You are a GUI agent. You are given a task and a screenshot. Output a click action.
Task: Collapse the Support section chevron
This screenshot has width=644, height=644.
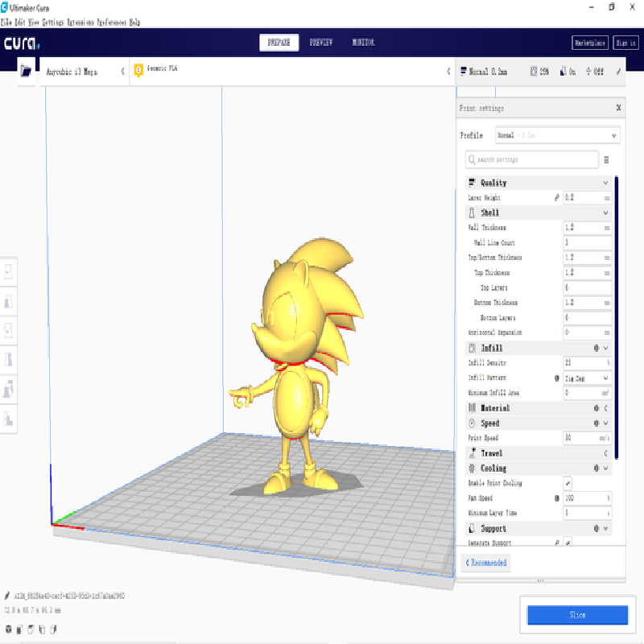coord(605,528)
